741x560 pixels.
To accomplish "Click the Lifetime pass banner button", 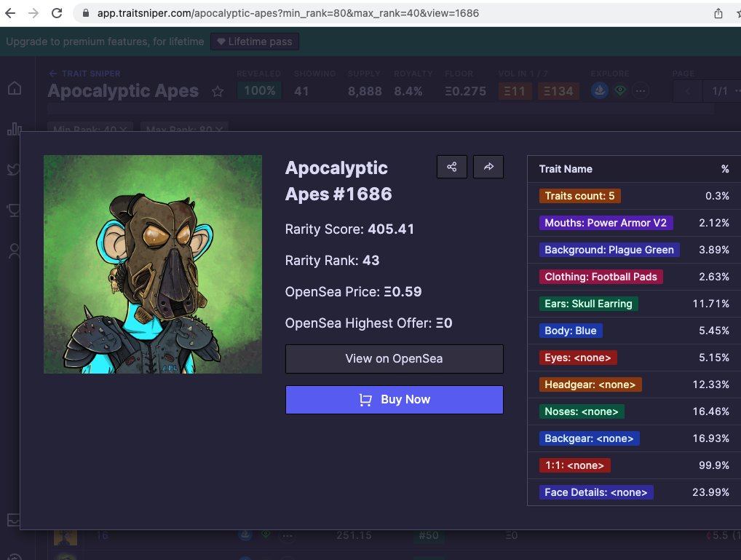I will (x=254, y=42).
